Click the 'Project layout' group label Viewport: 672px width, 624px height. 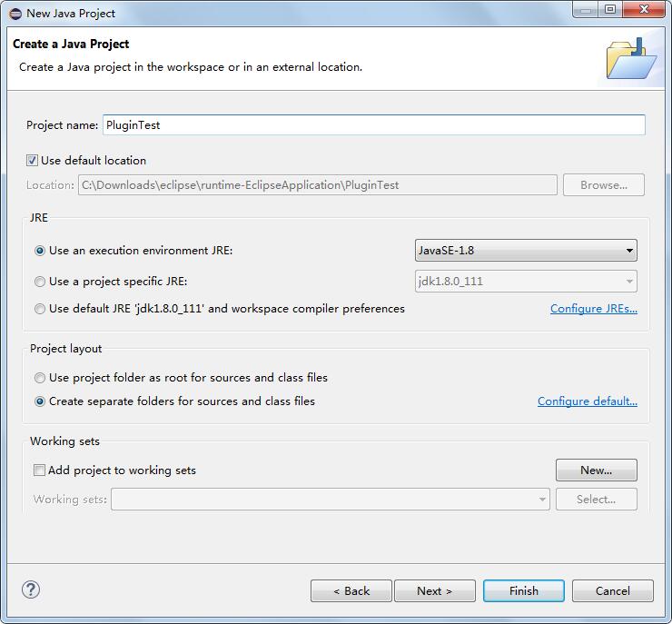(x=66, y=349)
